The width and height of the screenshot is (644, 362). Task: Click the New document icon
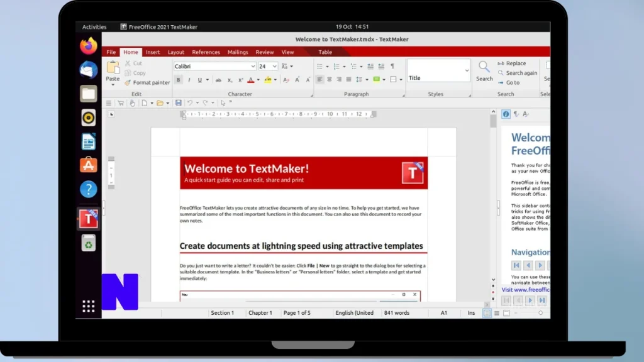tap(144, 103)
